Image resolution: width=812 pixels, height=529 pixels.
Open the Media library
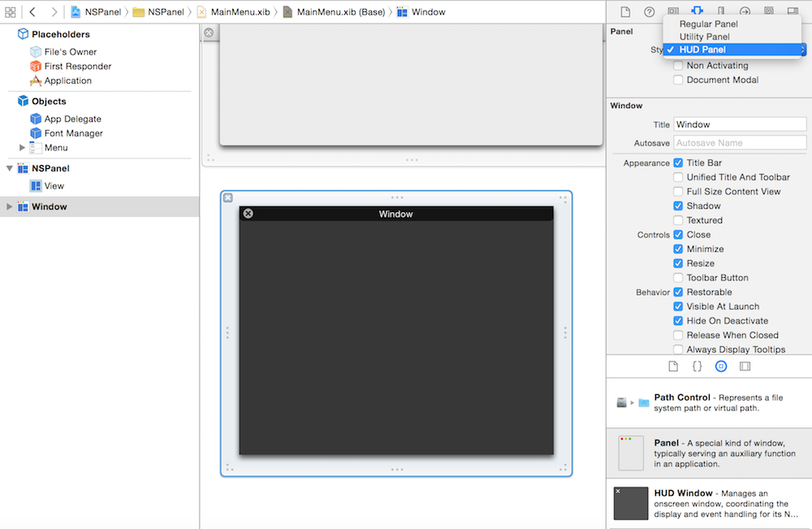pos(743,366)
